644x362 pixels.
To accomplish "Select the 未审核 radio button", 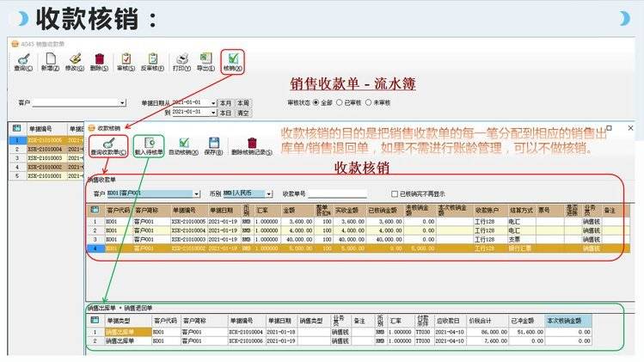I will coord(369,102).
